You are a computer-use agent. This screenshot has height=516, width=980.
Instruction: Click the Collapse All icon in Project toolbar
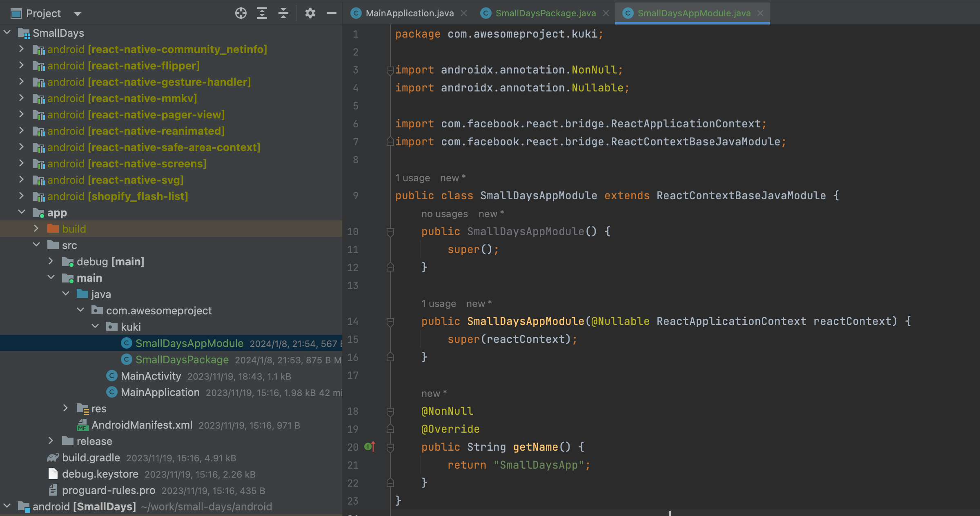pyautogui.click(x=283, y=13)
